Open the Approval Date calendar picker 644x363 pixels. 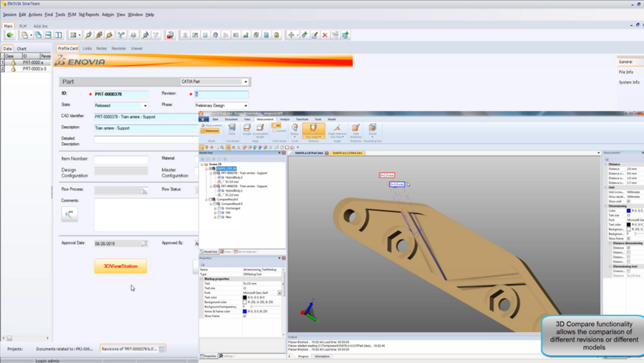(x=145, y=243)
